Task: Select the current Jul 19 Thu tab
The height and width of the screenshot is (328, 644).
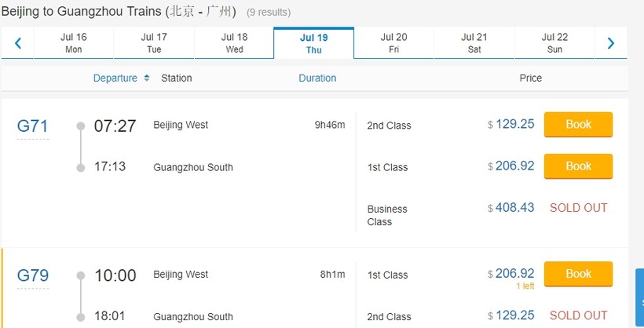Action: (x=313, y=43)
